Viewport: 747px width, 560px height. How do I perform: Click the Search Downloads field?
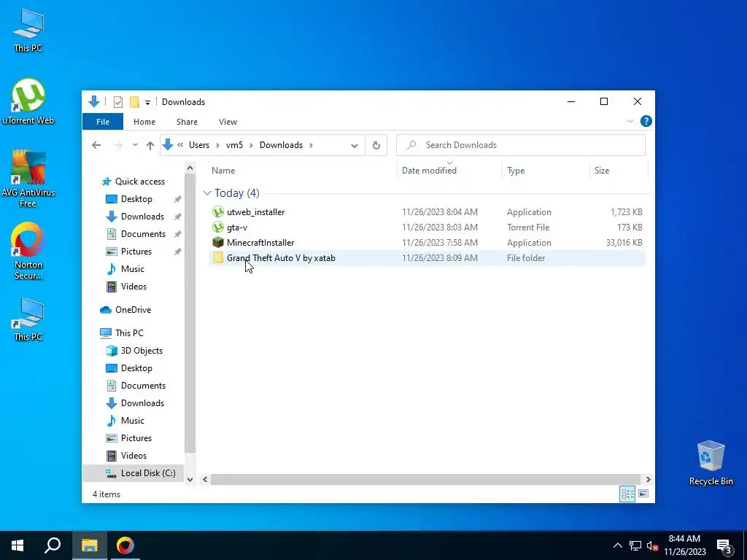coord(521,145)
